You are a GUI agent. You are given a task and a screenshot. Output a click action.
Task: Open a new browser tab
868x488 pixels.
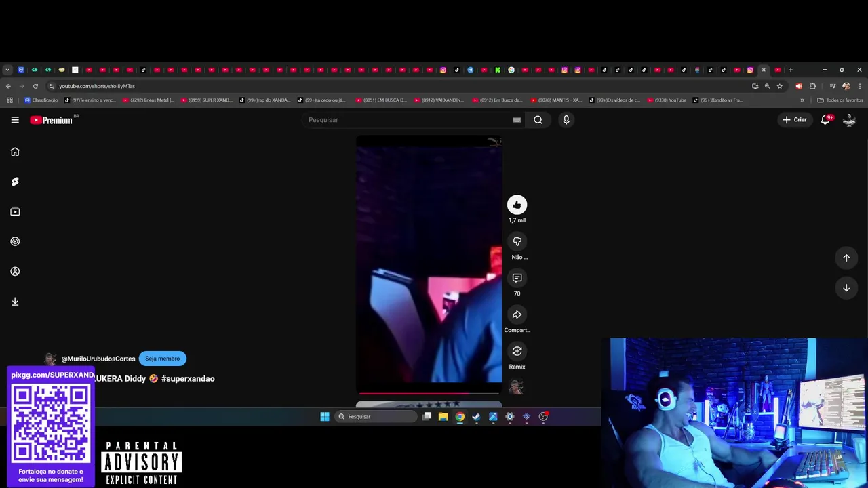coord(790,70)
